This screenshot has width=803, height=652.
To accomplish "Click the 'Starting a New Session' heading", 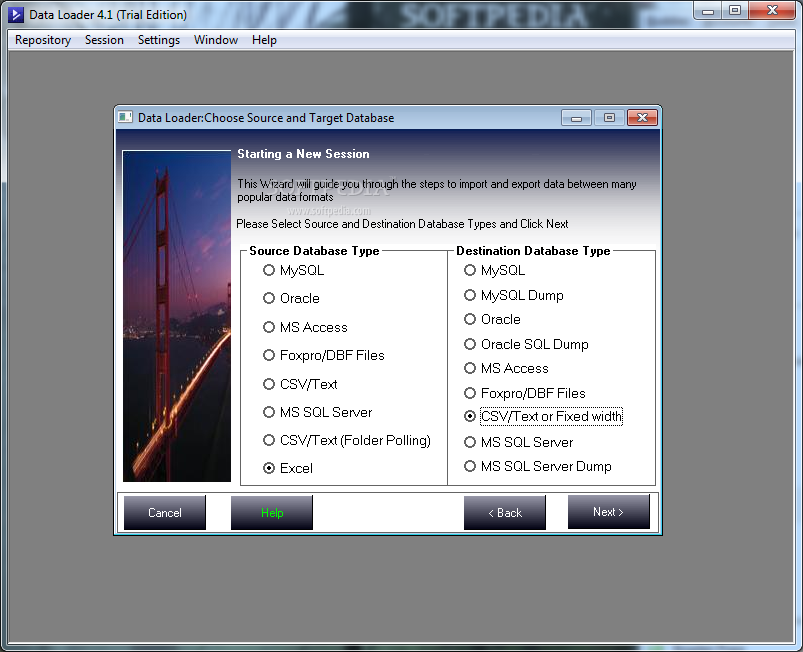I will pos(303,154).
